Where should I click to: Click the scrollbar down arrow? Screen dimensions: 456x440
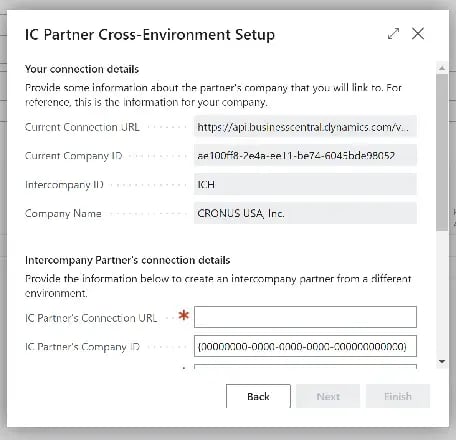click(442, 361)
